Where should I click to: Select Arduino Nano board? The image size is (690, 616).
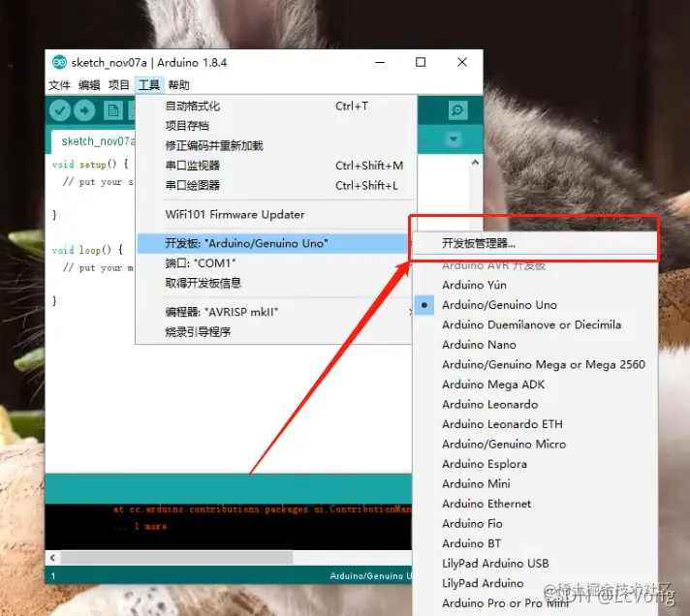click(535, 344)
